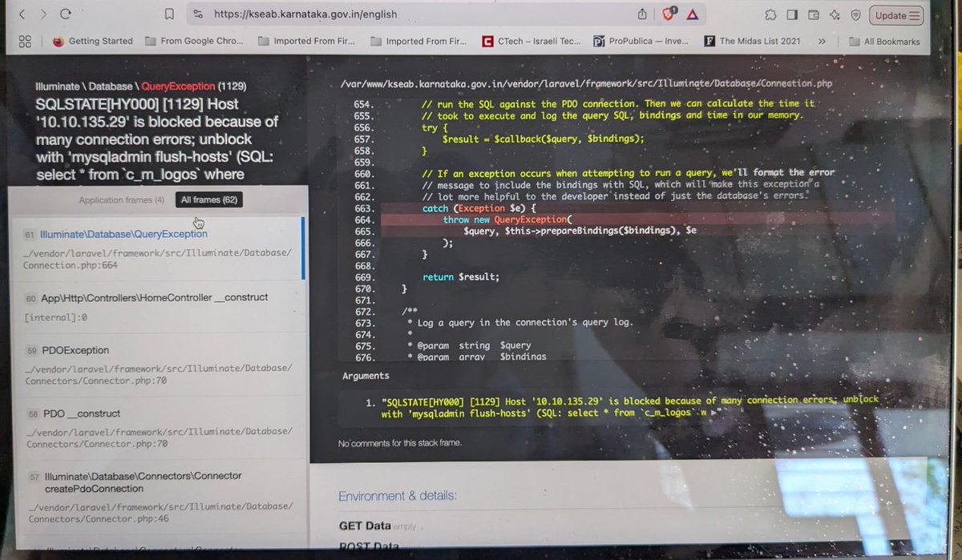Open Brave Rewards triangle icon

click(x=693, y=14)
